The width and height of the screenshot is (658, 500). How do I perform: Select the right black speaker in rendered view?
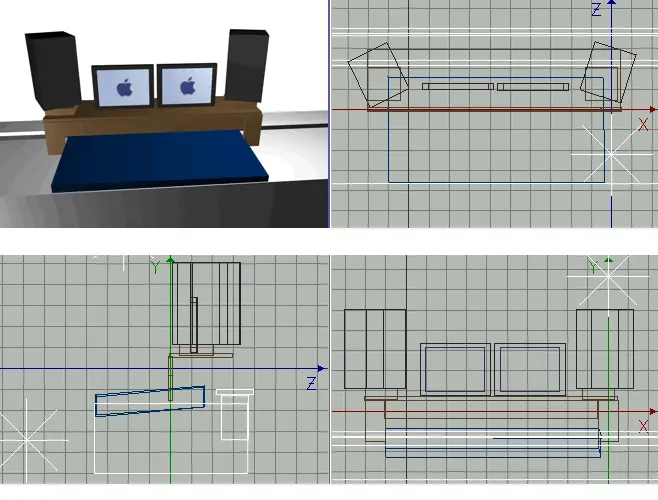[247, 66]
